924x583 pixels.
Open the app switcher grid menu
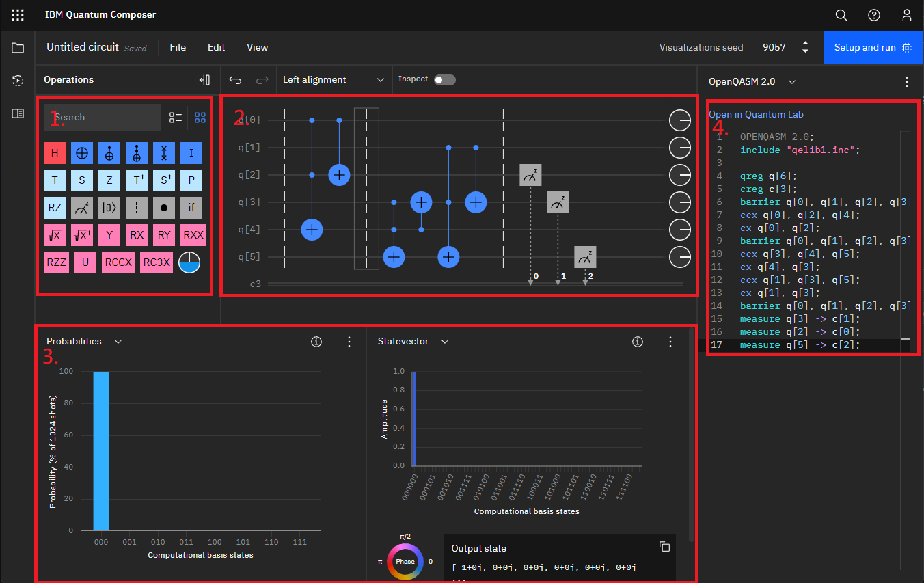(x=18, y=15)
